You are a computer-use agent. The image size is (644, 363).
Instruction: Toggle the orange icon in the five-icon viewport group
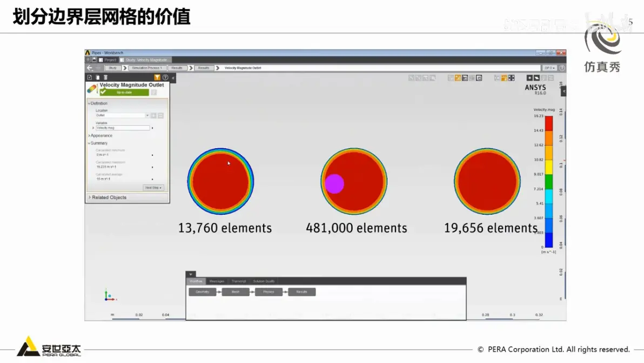coord(458,78)
